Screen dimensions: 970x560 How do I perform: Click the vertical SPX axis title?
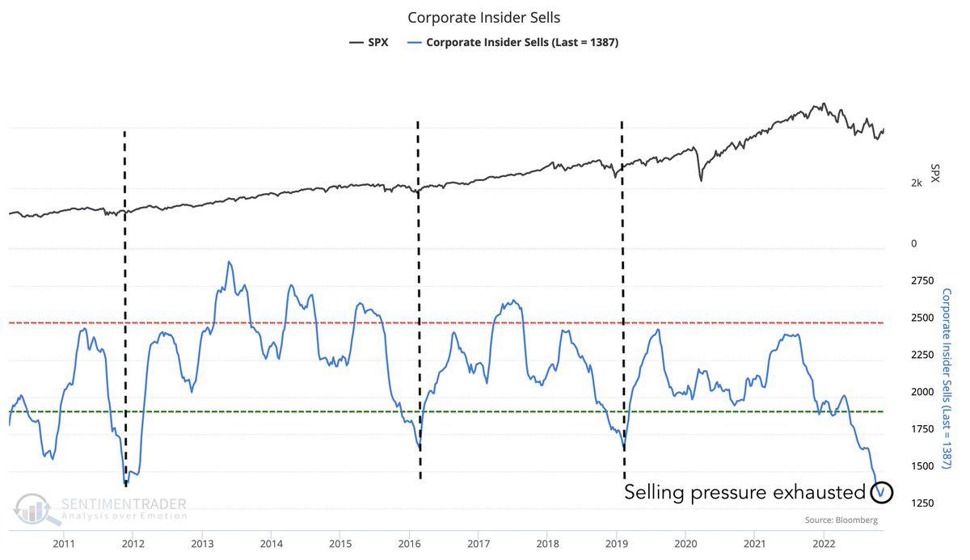936,173
